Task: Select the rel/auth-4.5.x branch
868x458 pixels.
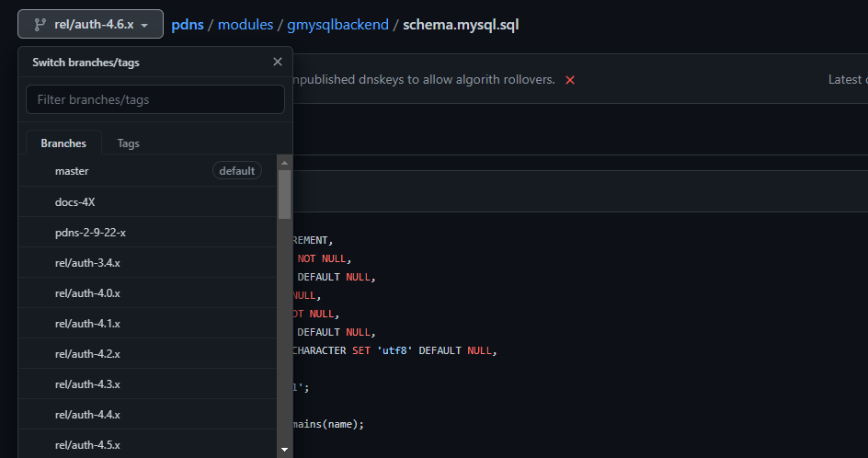Action: (x=148, y=445)
